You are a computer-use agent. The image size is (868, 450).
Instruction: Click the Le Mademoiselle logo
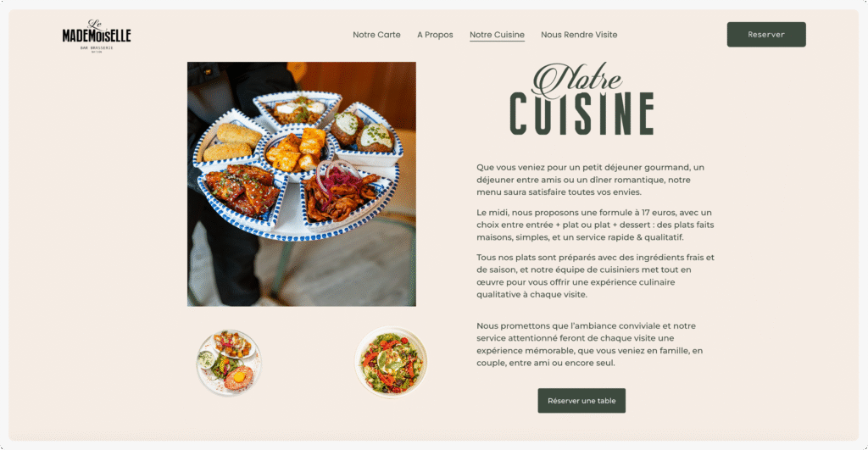point(97,36)
